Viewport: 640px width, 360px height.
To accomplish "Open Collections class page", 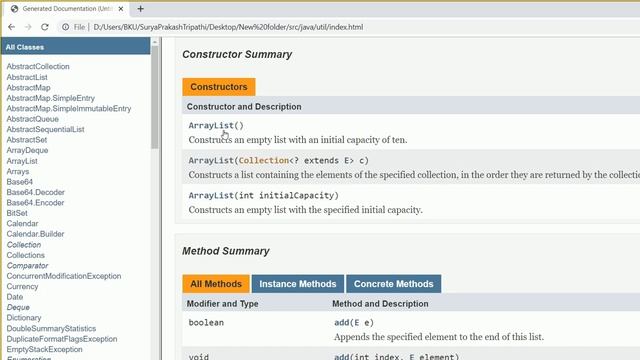I will (x=25, y=255).
